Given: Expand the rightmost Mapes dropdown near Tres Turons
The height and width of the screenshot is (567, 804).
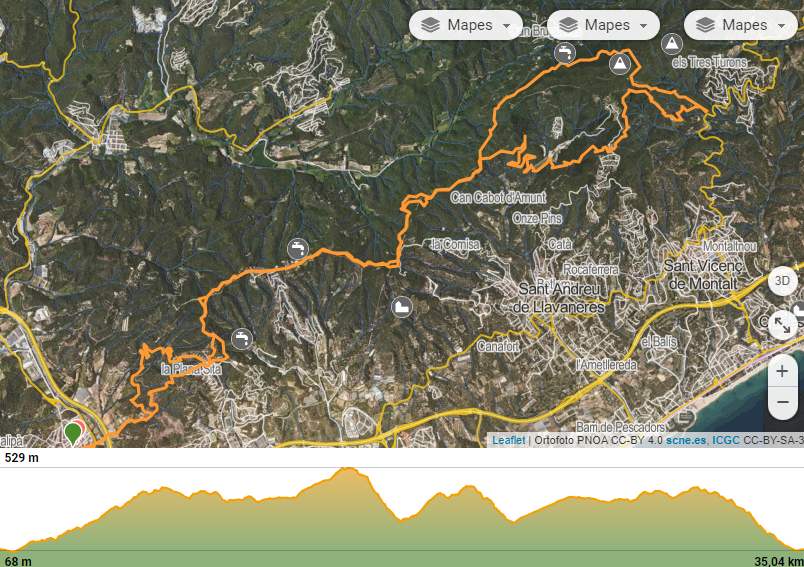Looking at the screenshot, I should 741,25.
